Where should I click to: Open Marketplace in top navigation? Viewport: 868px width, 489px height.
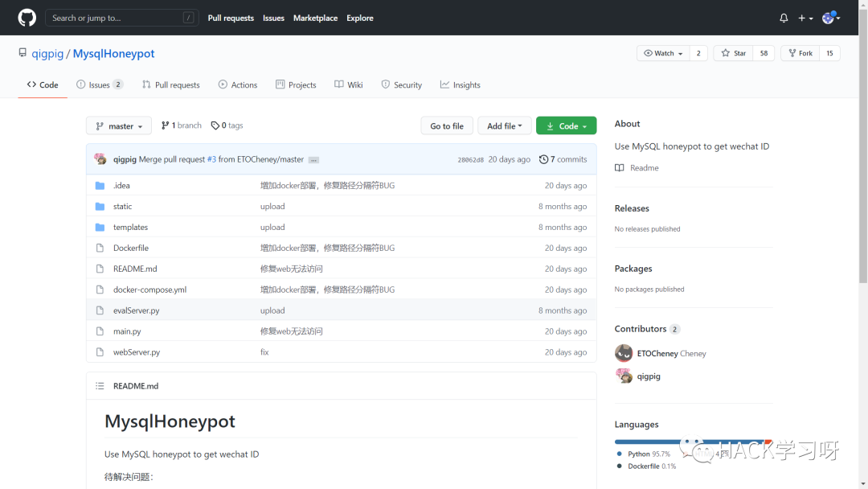(316, 18)
